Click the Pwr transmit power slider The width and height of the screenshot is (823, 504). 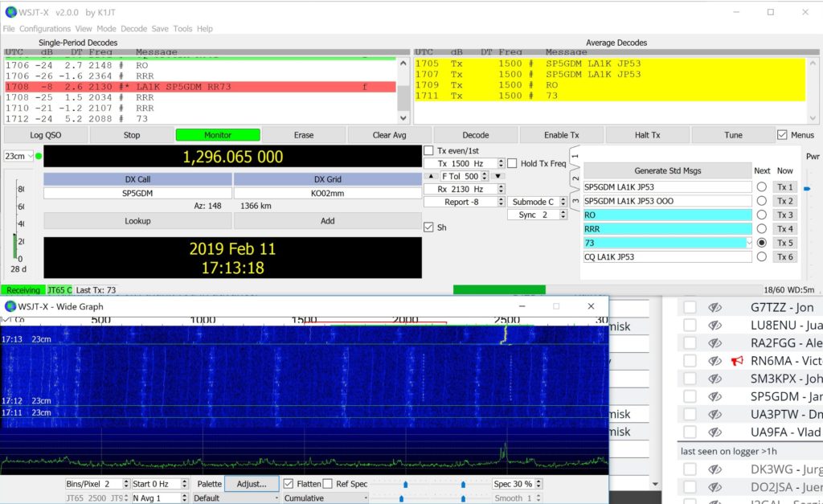pos(807,189)
